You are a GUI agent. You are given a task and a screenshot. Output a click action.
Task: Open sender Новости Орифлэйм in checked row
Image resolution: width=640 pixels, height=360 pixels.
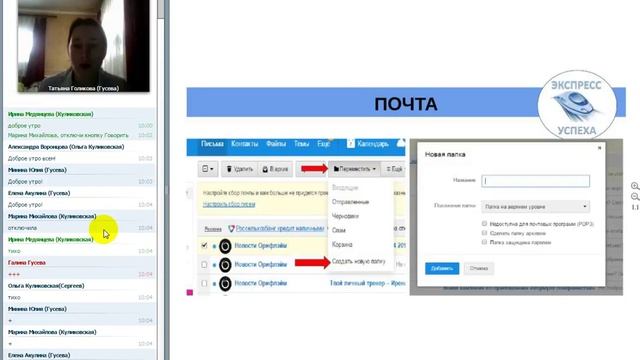pos(261,246)
